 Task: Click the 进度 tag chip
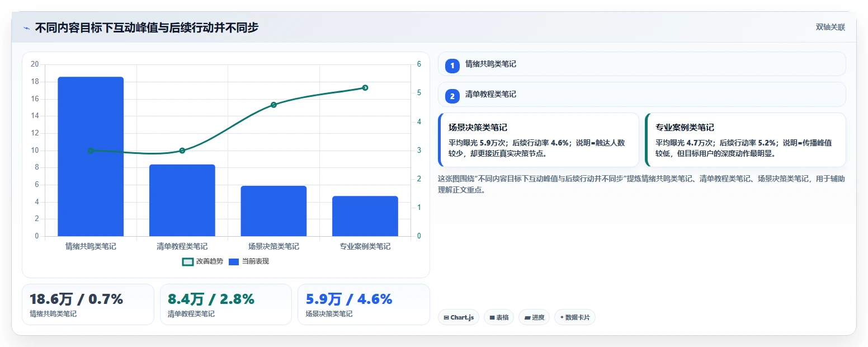tap(534, 317)
